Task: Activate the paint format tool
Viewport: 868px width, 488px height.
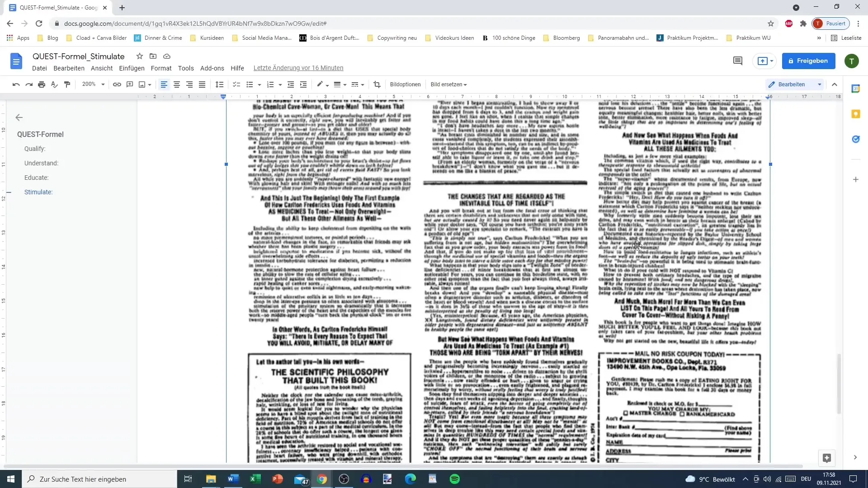Action: [67, 84]
